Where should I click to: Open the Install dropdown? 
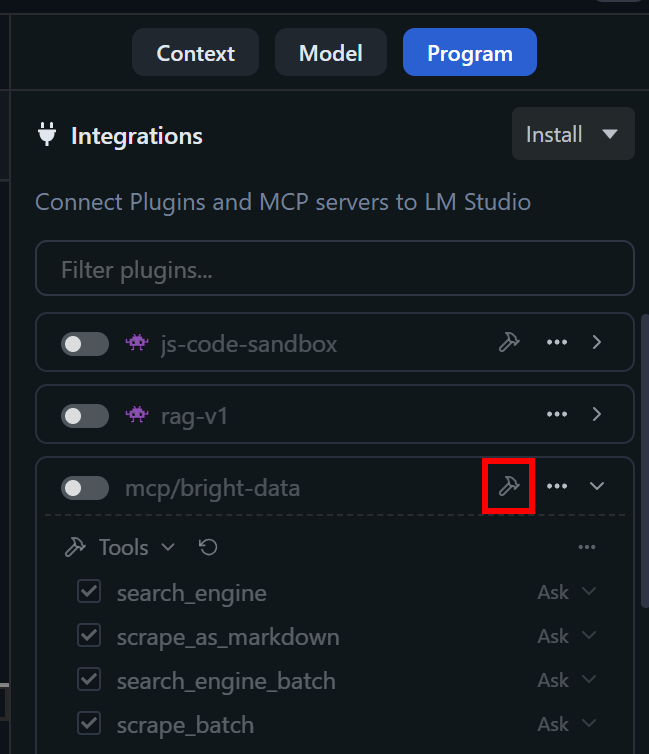click(x=573, y=134)
